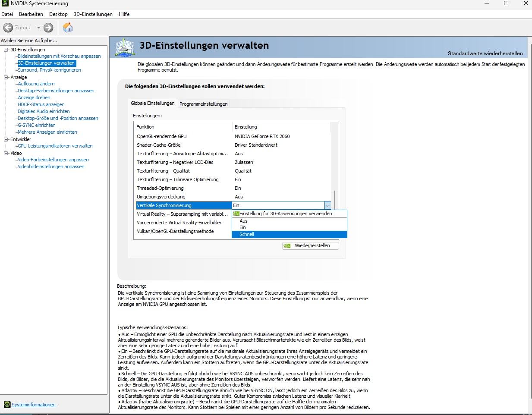Click NVIDIA GeForce RTX 2060 value
Screen dimensions: 532x415
(x=262, y=136)
